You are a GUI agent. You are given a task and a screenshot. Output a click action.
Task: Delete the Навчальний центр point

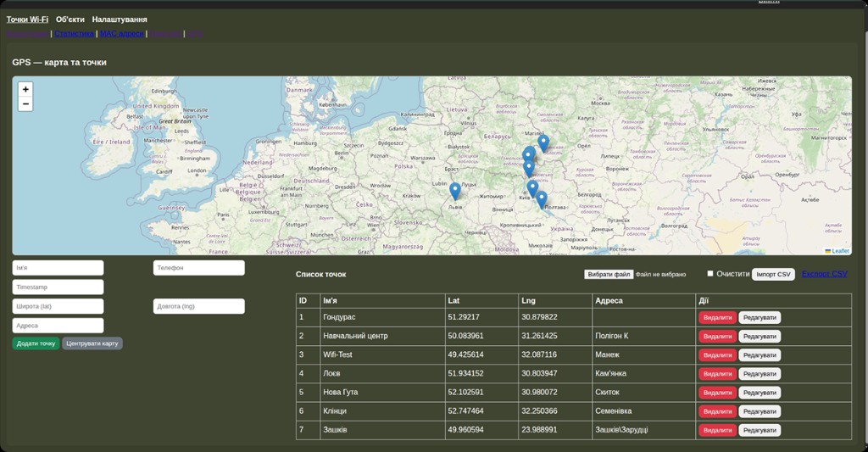(x=717, y=336)
